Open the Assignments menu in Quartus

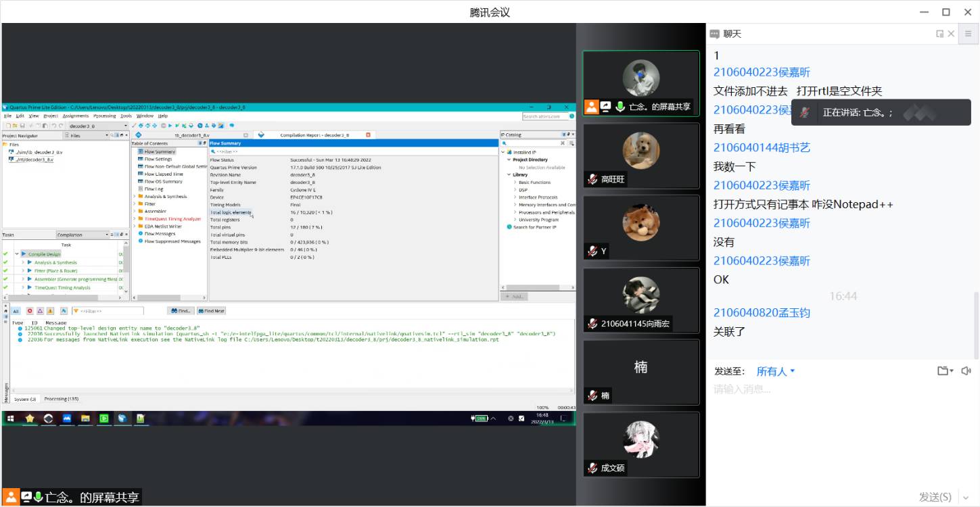click(75, 116)
